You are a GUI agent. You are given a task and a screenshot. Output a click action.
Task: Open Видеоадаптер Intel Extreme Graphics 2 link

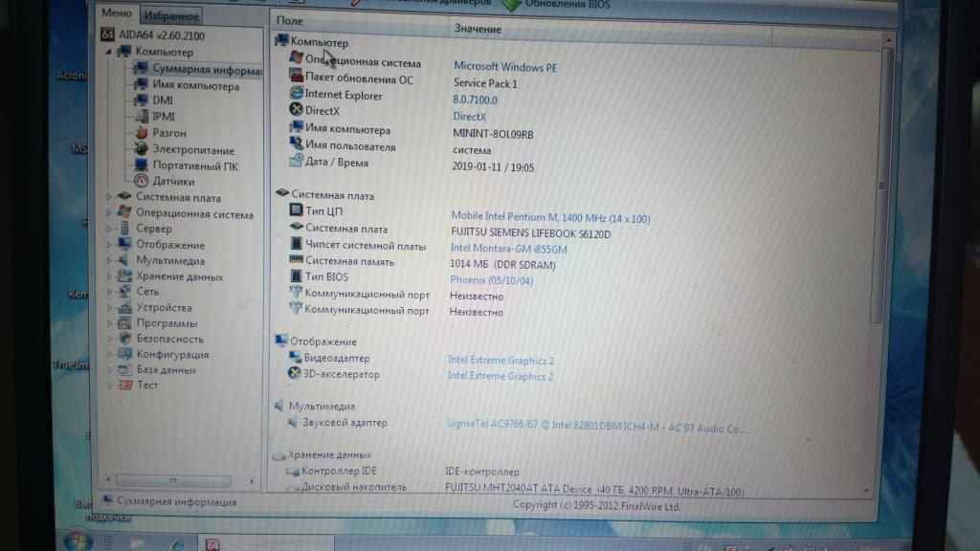coord(501,361)
